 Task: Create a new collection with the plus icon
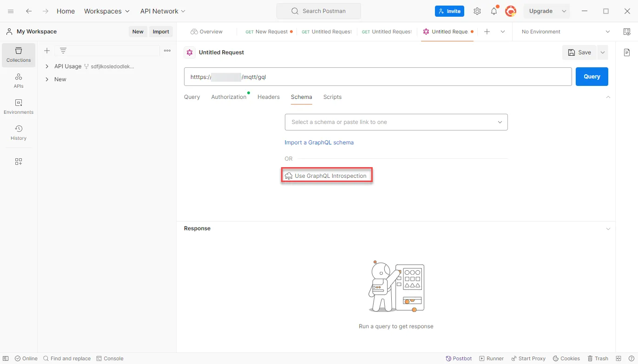[47, 51]
